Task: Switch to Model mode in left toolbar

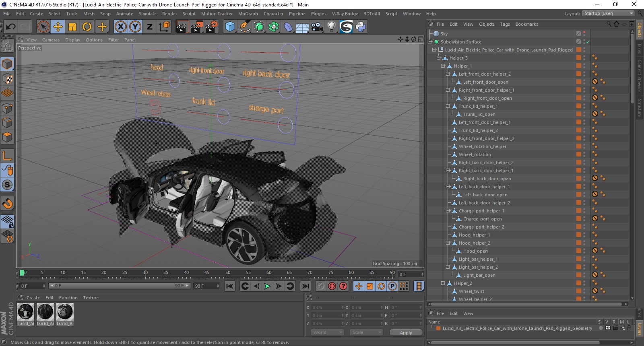Action: pyautogui.click(x=7, y=64)
